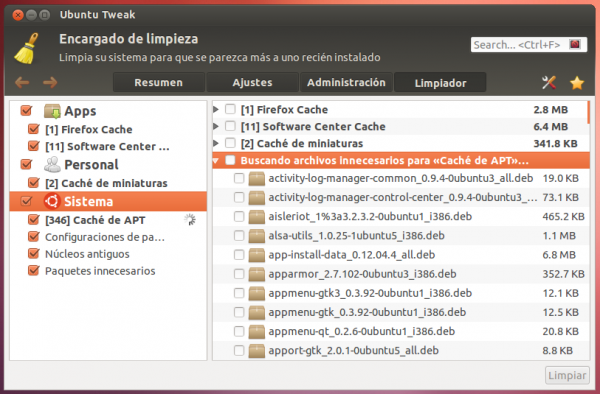Image resolution: width=600 pixels, height=394 pixels.
Task: Click the results list scrollbar
Action: [588, 112]
